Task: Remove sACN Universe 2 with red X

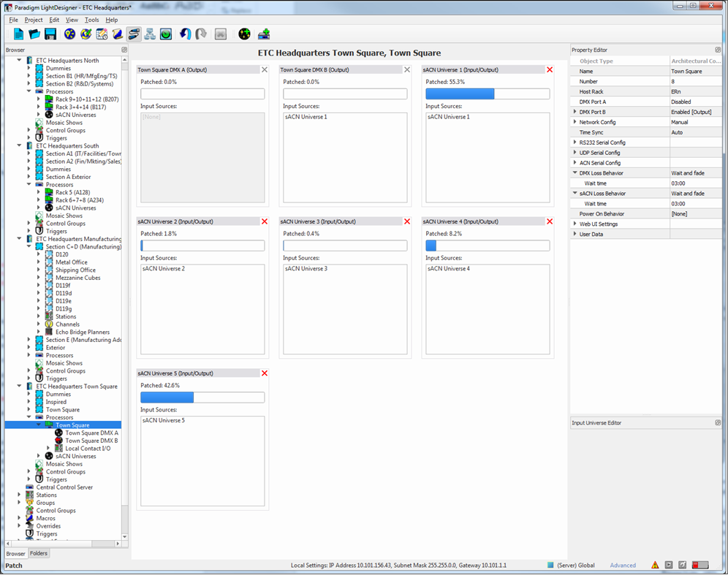Action: 265,221
